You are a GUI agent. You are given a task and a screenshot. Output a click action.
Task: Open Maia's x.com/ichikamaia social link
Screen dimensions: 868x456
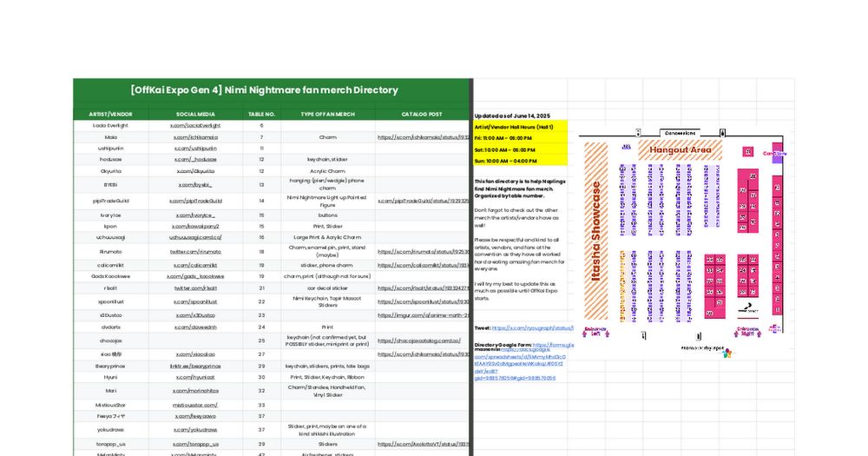pos(195,137)
